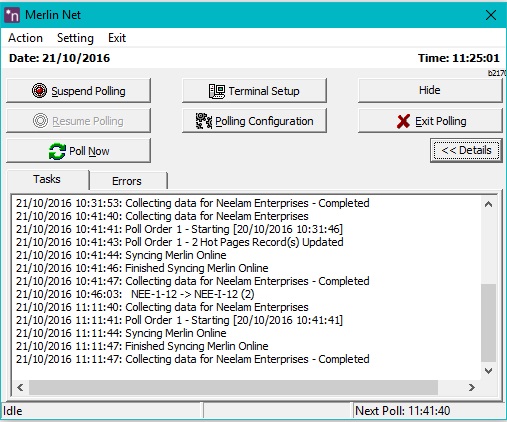Click the Terminal Setup computer icon
Image resolution: width=507 pixels, height=422 pixels.
click(x=217, y=91)
